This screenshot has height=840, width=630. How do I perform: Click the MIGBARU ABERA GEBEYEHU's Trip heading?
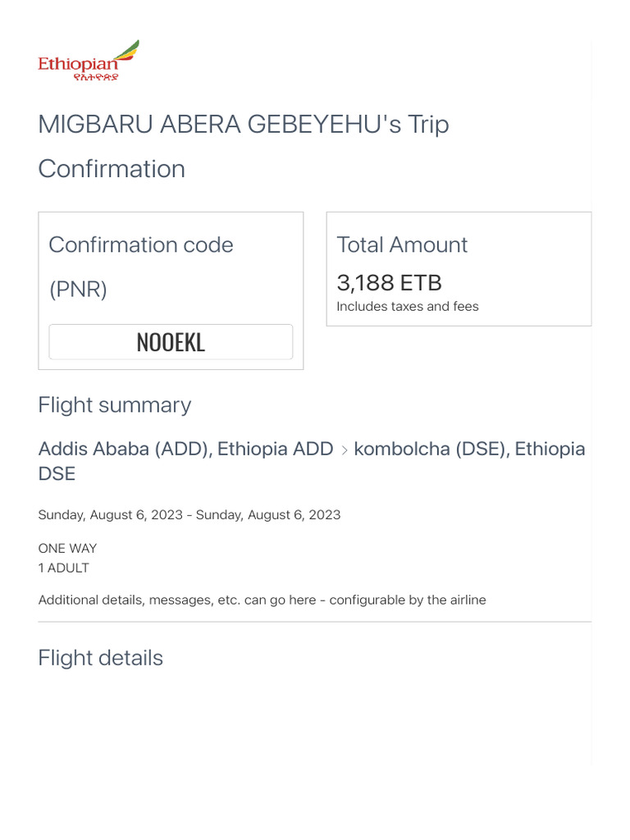click(x=244, y=125)
